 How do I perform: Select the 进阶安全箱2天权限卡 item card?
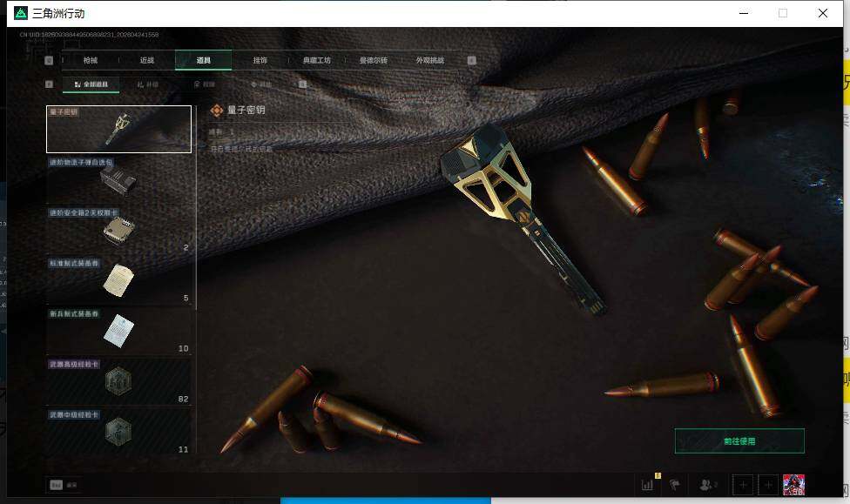point(118,230)
